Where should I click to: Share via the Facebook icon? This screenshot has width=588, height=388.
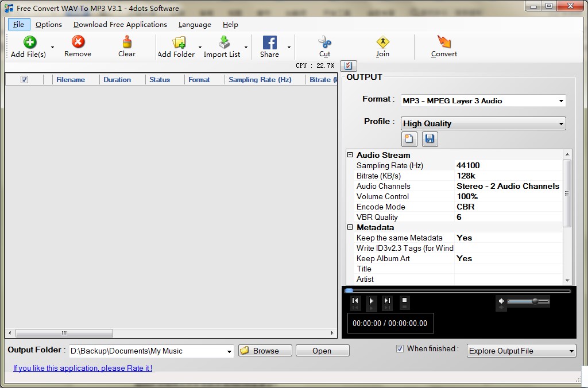click(270, 41)
